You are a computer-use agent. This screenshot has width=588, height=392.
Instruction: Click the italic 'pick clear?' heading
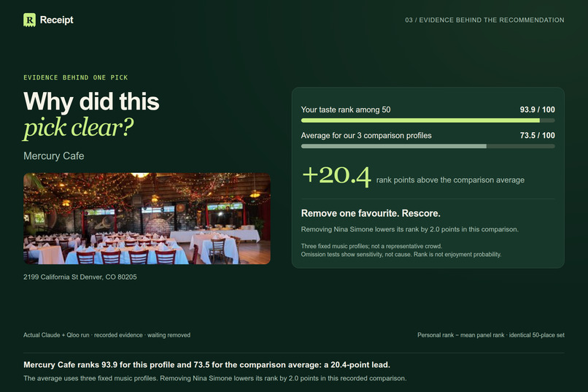78,128
